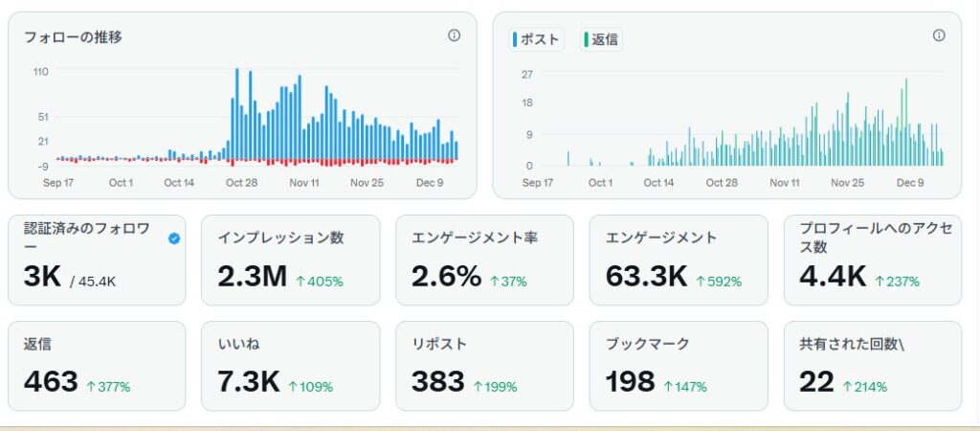The image size is (980, 431).
Task: Click the フォローの推移 chart title
Action: coord(73,37)
